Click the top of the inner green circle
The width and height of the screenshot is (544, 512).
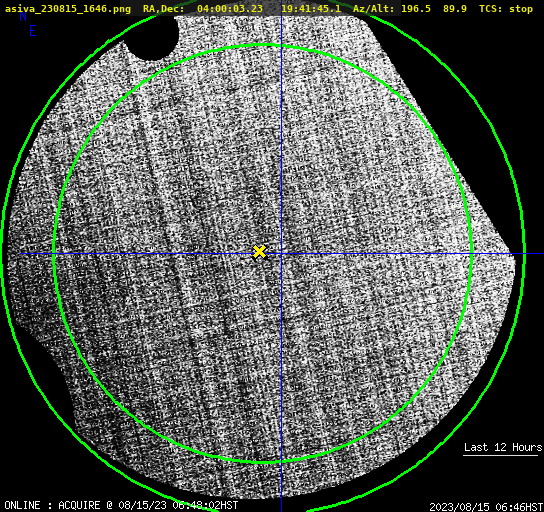coord(263,45)
